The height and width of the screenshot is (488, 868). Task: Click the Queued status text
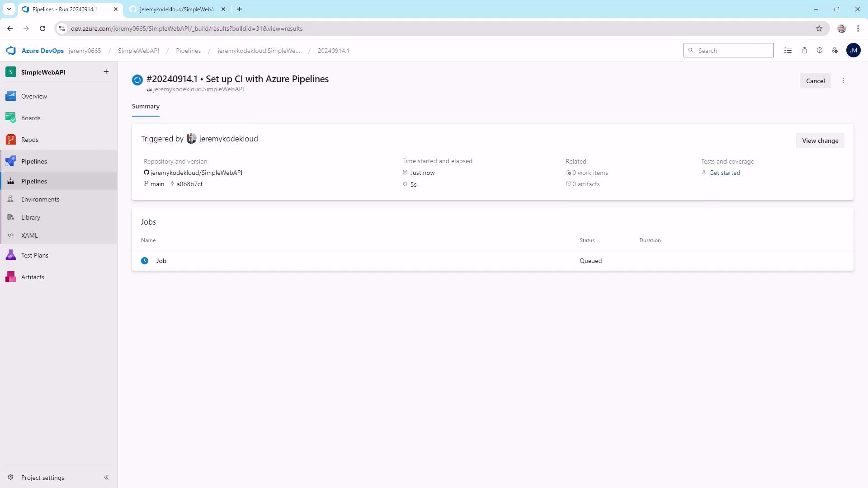[591, 261]
